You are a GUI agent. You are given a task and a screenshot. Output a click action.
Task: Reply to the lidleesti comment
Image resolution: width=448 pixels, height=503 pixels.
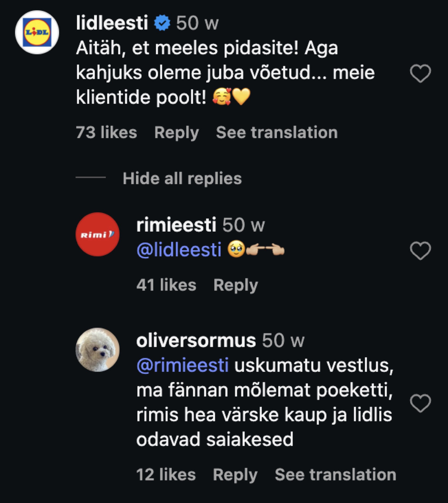[x=176, y=132]
